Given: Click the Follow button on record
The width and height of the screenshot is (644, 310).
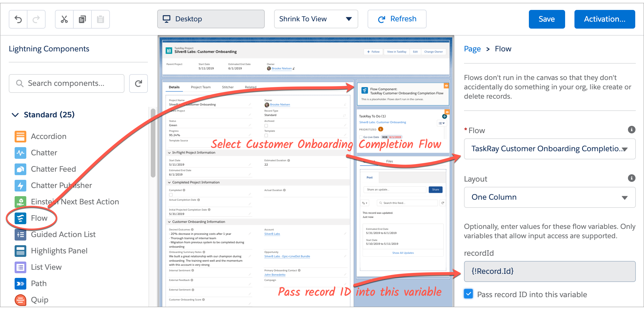Looking at the screenshot, I should [x=373, y=52].
